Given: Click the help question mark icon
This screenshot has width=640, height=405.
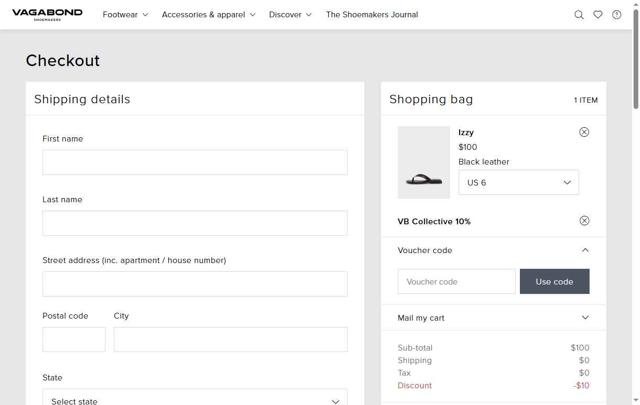Looking at the screenshot, I should coord(616,15).
